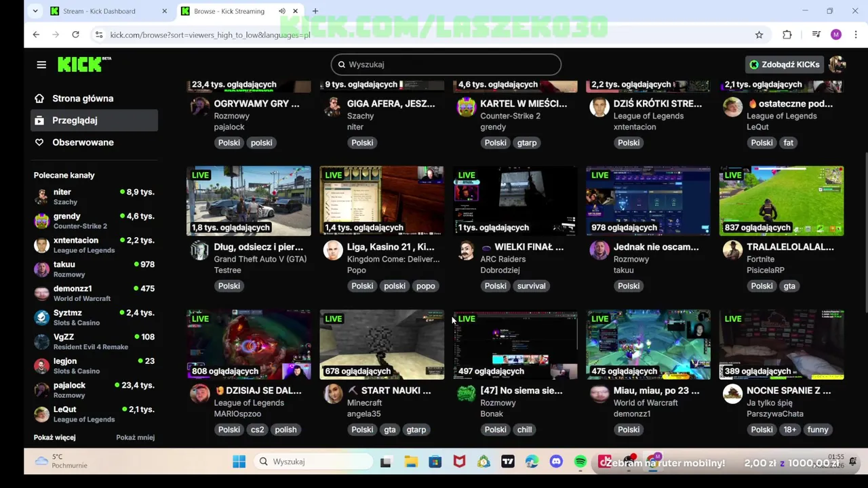Open Chrome media controls icon
The height and width of the screenshot is (488, 868).
tap(816, 35)
